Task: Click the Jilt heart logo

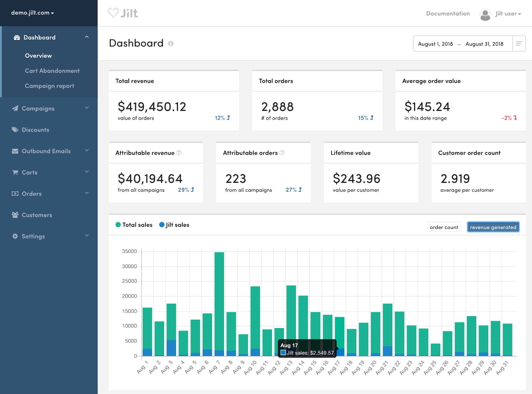Action: point(113,13)
